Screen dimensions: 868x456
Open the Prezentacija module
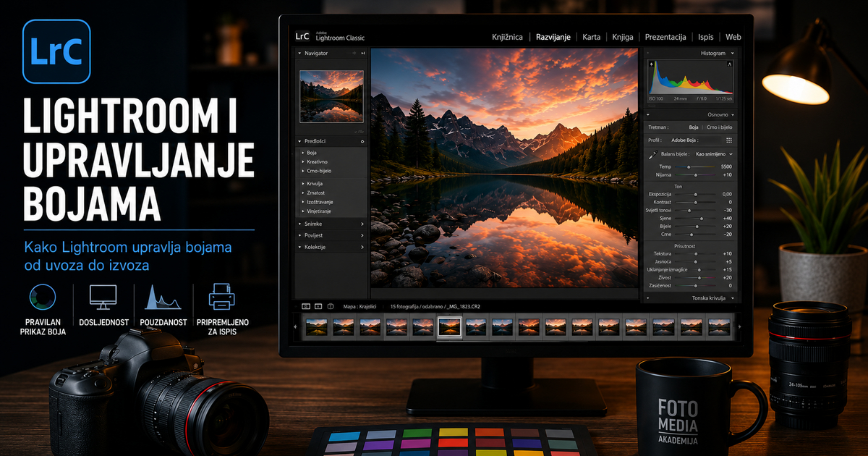(666, 37)
